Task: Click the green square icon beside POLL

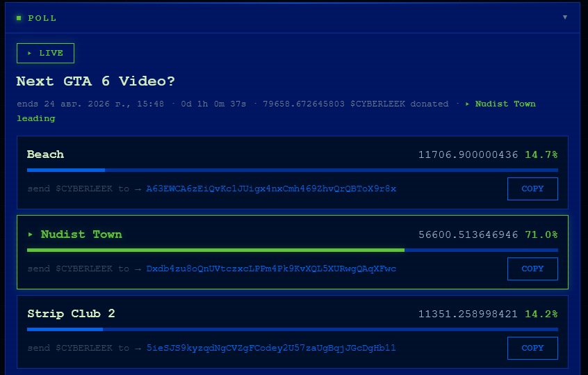Action: (x=19, y=18)
